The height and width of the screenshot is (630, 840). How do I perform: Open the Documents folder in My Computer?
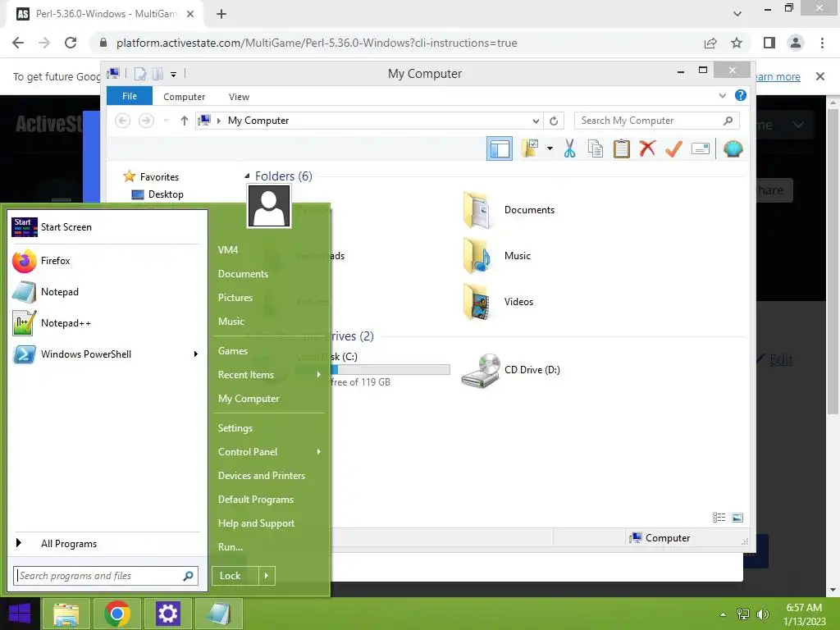[509, 210]
